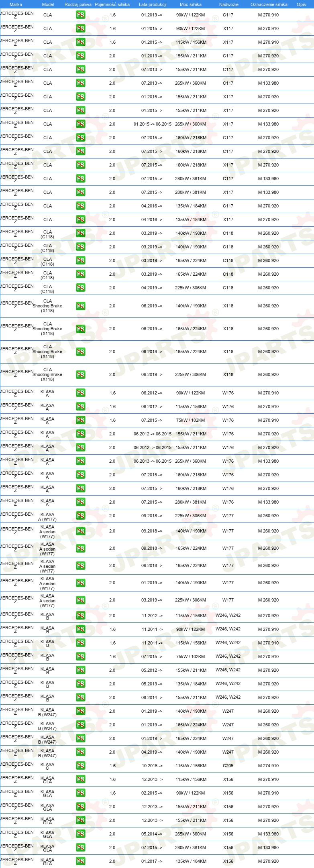This screenshot has width=314, height=868.
Task: Select petrol icon for CLA 04.2016 135kW X117
Action: pos(80,220)
